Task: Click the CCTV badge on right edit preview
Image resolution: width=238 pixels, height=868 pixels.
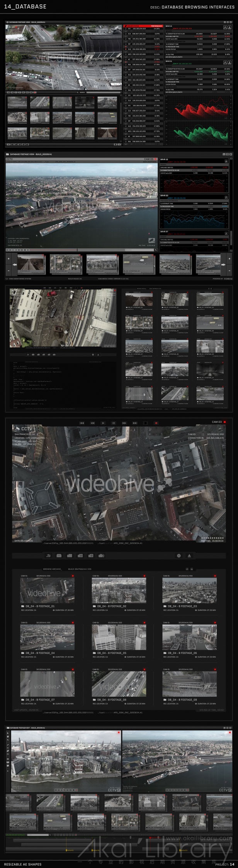Action: click(x=225, y=790)
